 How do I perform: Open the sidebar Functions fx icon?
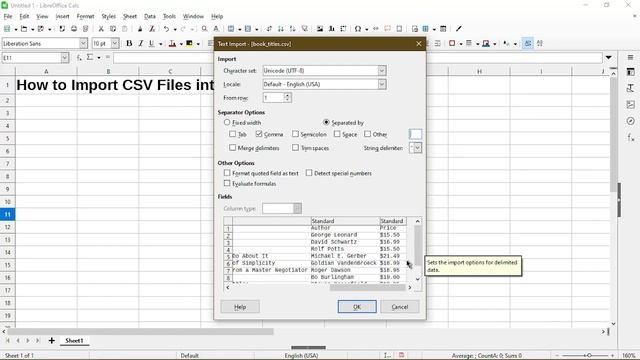[x=631, y=138]
